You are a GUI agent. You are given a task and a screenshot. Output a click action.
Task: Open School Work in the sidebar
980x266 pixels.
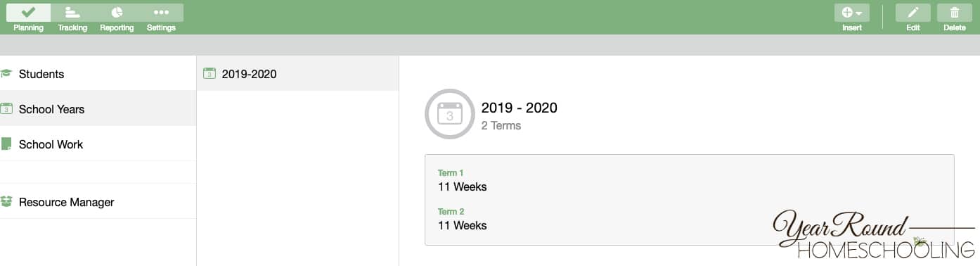98,144
